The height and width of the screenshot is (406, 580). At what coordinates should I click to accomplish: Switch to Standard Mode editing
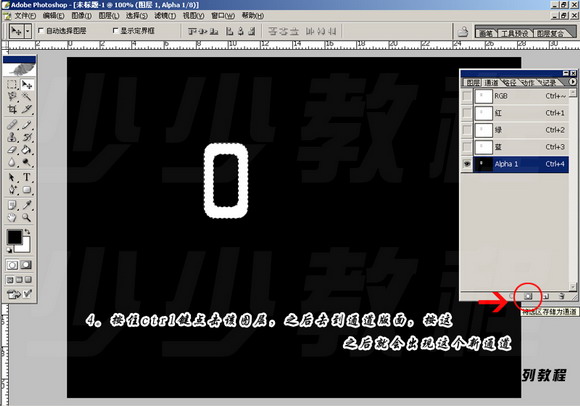12,265
